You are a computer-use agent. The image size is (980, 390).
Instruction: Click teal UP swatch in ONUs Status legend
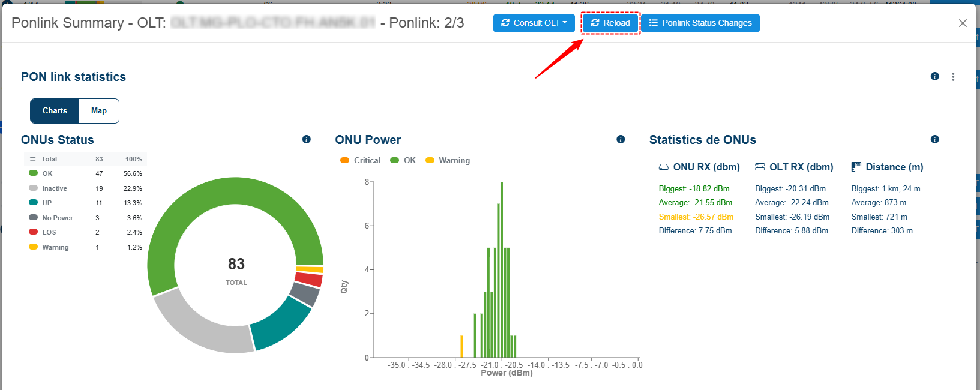pyautogui.click(x=34, y=202)
